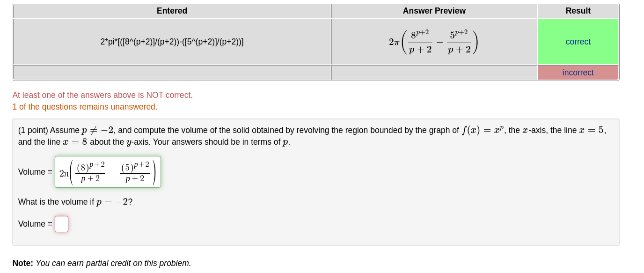Click the red incorrect result cell
Screen dimensions: 644x273
(578, 72)
